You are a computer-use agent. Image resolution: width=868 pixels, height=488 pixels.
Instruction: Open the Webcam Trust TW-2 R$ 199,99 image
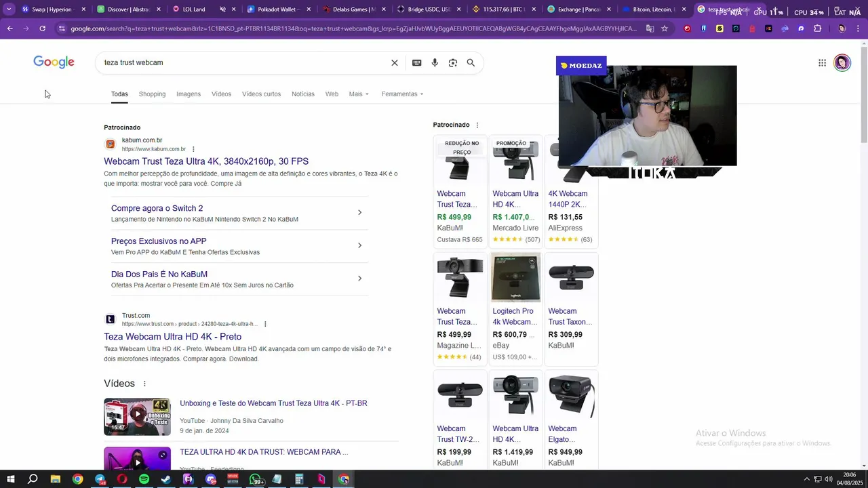(460, 394)
